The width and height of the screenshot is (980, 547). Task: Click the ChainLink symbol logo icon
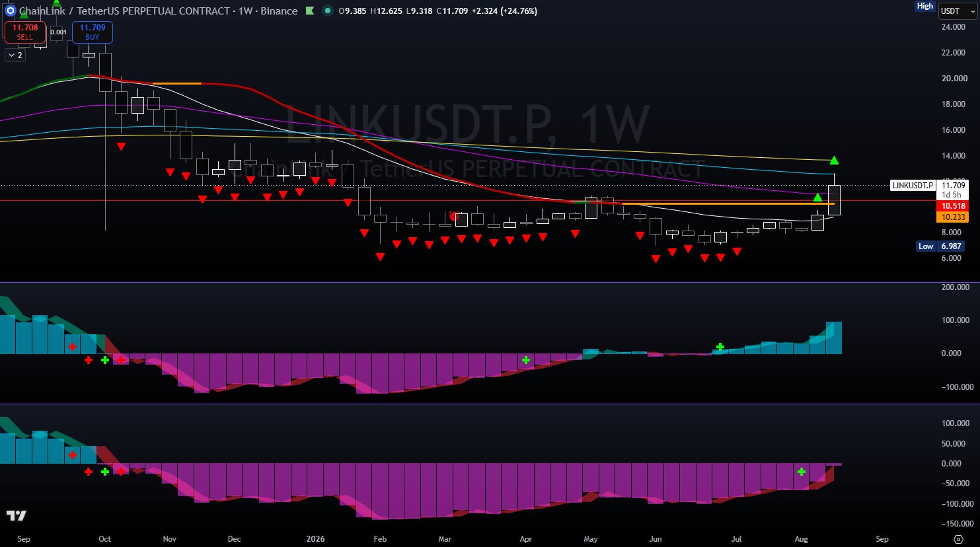[x=10, y=11]
